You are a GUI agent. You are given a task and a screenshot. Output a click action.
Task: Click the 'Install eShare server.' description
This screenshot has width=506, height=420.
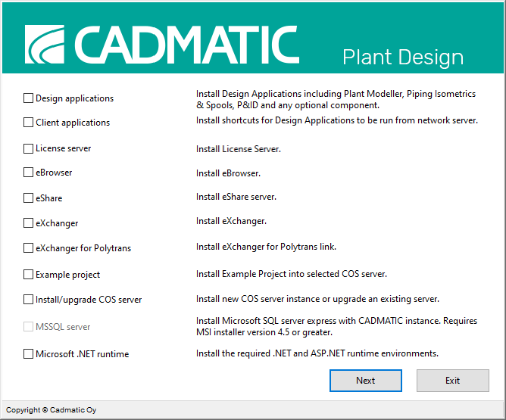pyautogui.click(x=236, y=197)
